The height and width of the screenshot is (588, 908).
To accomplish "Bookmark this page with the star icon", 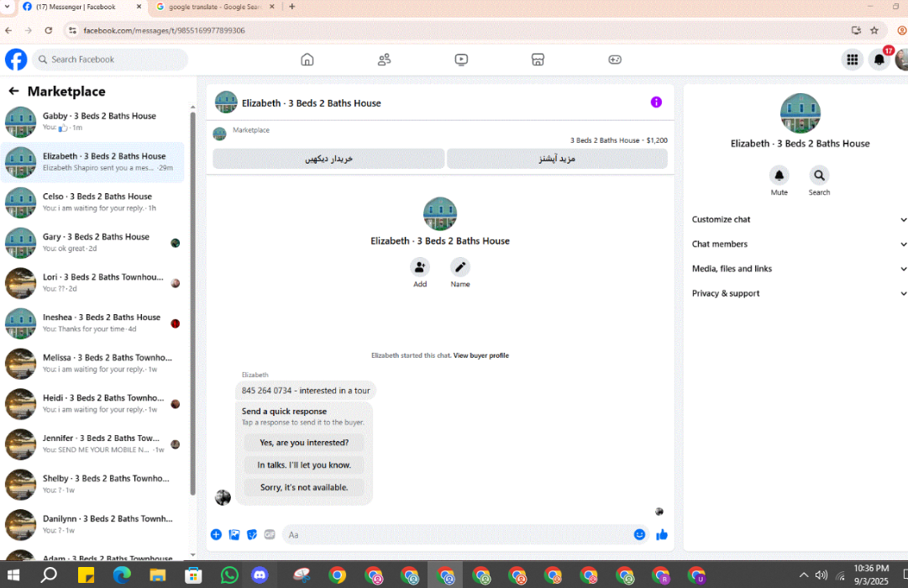I will pyautogui.click(x=874, y=30).
